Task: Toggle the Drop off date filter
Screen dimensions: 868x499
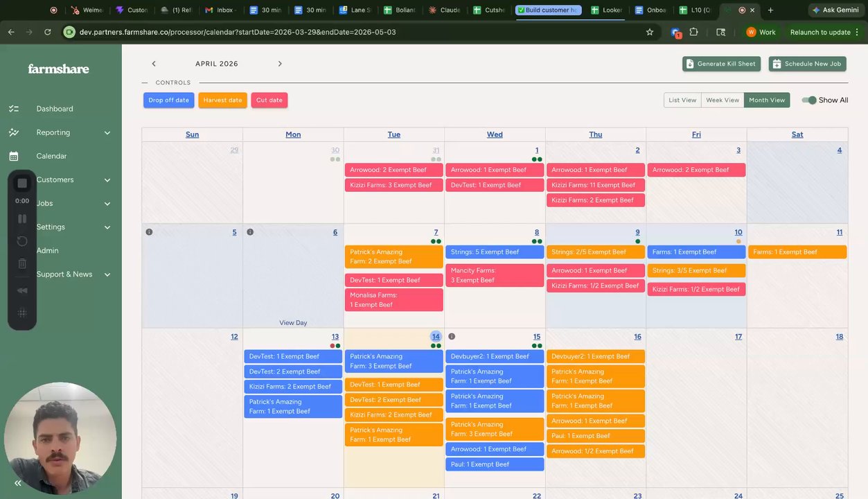Action: pyautogui.click(x=168, y=100)
